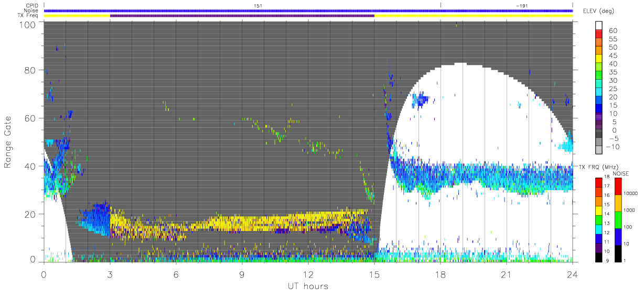
Task: Click the 80 tick on Range Gate axis
Action: pos(30,70)
